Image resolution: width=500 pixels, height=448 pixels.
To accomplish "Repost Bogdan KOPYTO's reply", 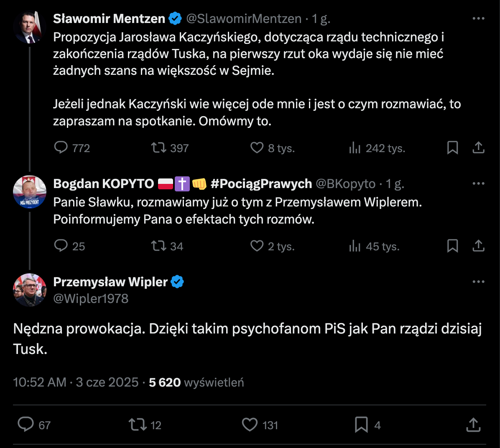I will [x=159, y=246].
